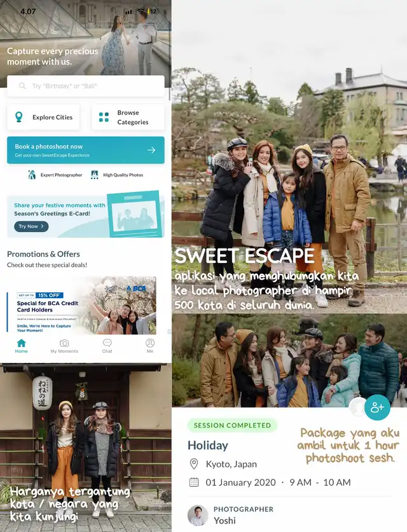Open My Moments camera tab

click(x=64, y=343)
